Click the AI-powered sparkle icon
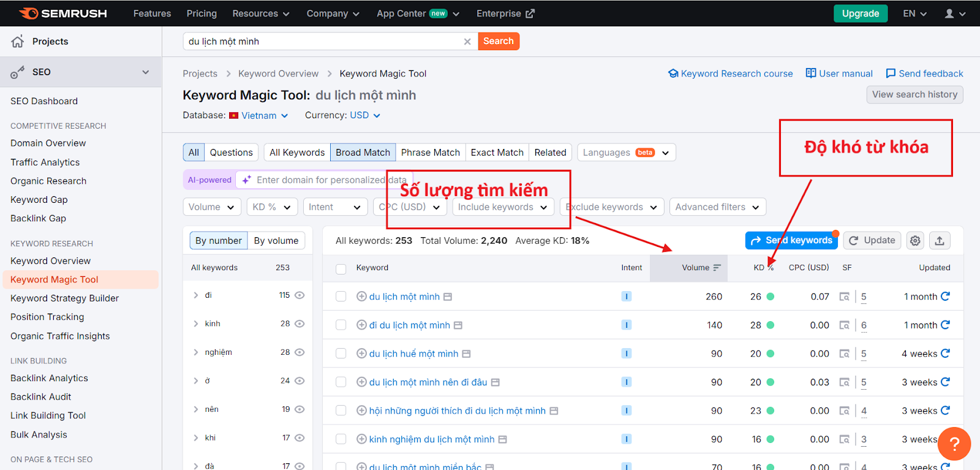Viewport: 980px width, 470px height. [x=246, y=180]
